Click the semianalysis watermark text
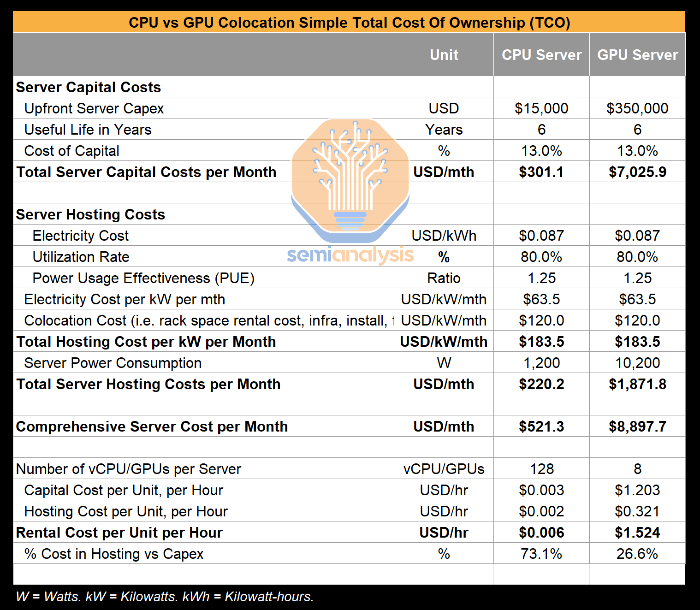Image resolution: width=700 pixels, height=610 pixels. tap(350, 255)
